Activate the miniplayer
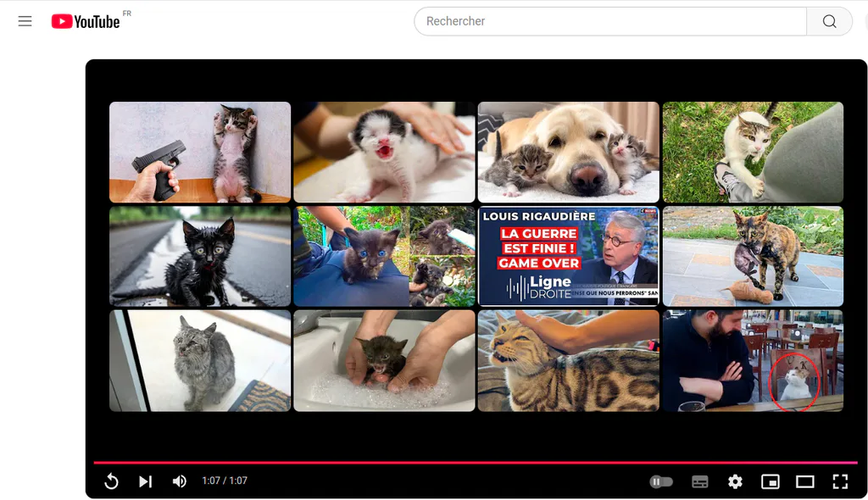The height and width of the screenshot is (500, 868). click(x=770, y=481)
